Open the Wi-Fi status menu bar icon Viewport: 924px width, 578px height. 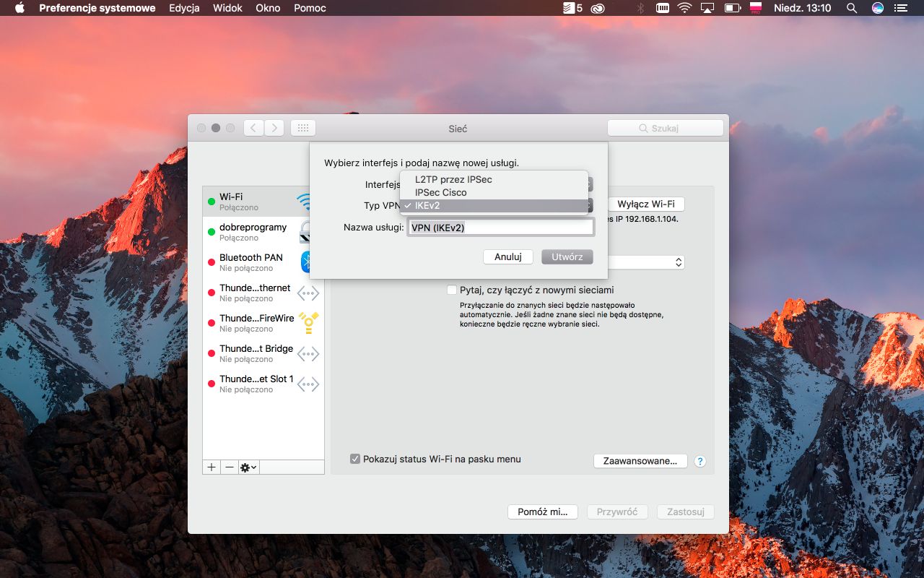[x=684, y=8]
